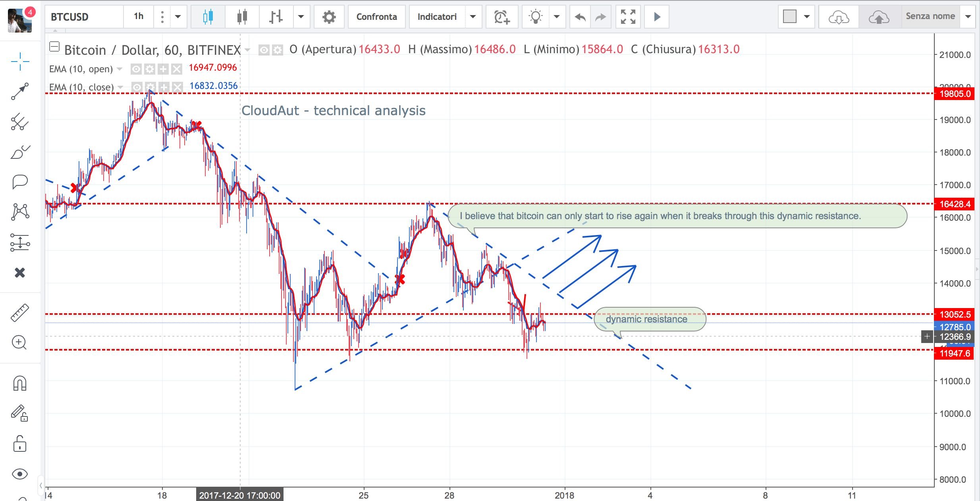Viewport: 980px width, 501px height.
Task: Switch to bars chart style
Action: tap(276, 17)
